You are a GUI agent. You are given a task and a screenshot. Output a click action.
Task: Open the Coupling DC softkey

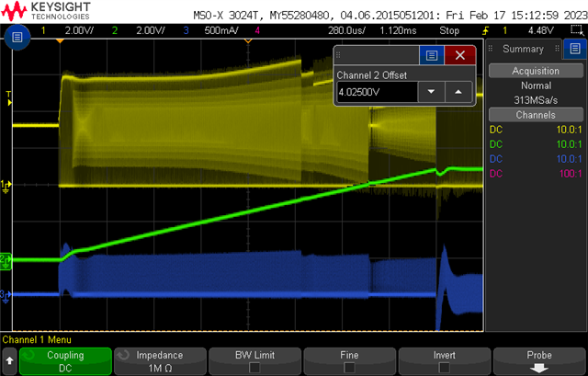coord(65,361)
